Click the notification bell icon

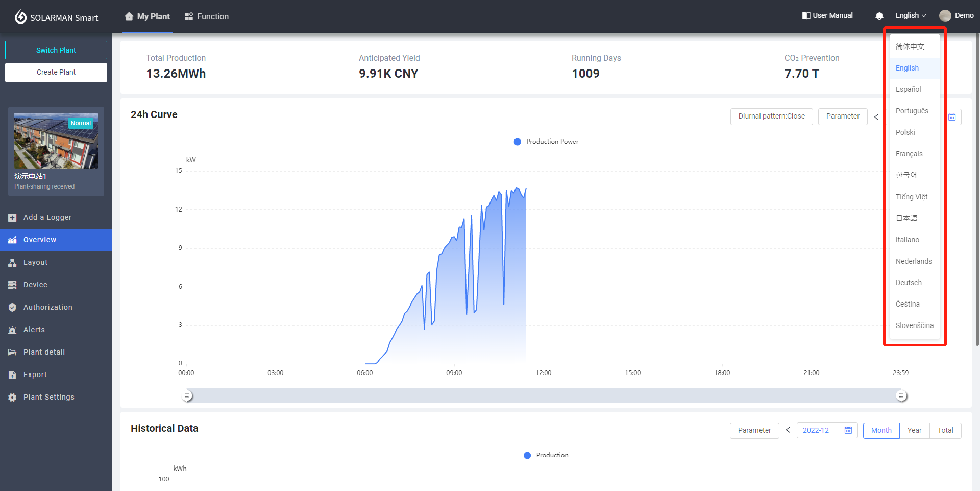[879, 16]
